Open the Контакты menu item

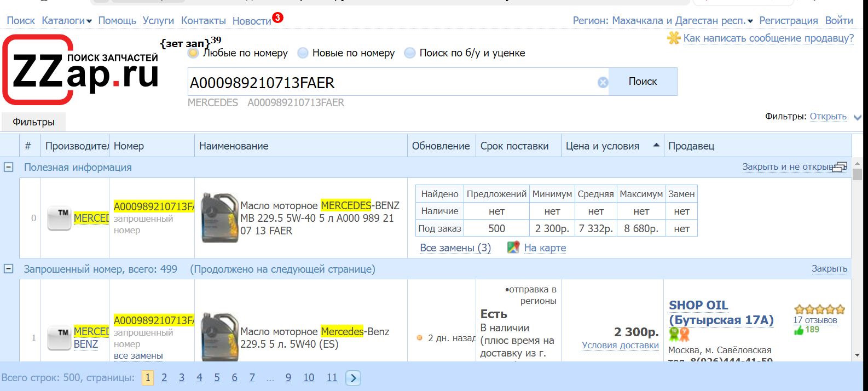click(x=203, y=21)
